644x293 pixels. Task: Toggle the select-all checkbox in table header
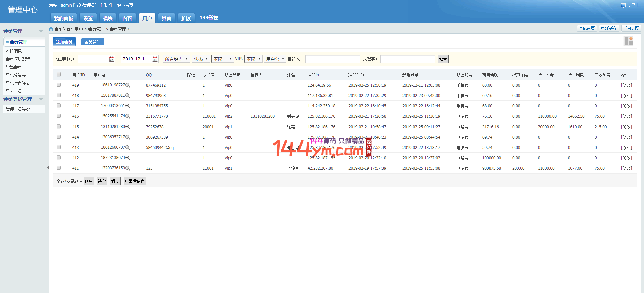tap(59, 75)
